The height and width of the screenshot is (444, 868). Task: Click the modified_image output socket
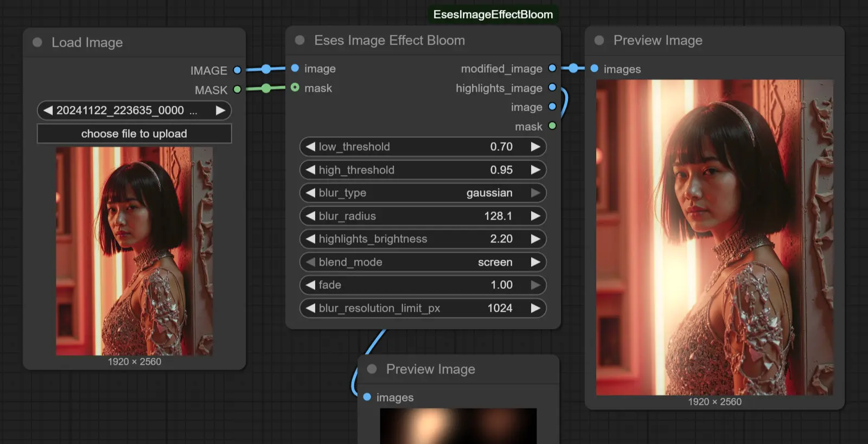[x=552, y=68]
